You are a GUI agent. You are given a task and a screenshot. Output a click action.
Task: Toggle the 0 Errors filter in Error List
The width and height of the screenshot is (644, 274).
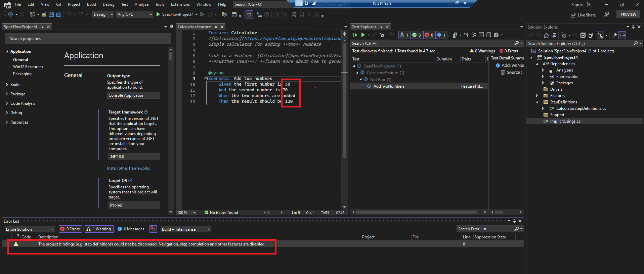[70, 229]
